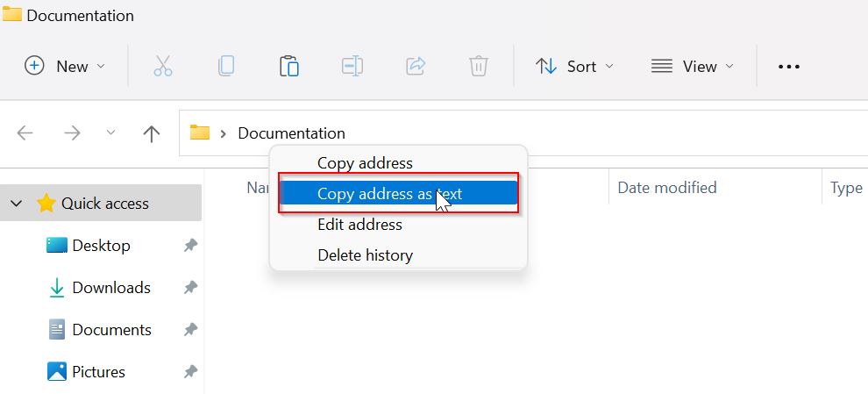
Task: Collapse the Quick access tree
Action: click(x=17, y=204)
